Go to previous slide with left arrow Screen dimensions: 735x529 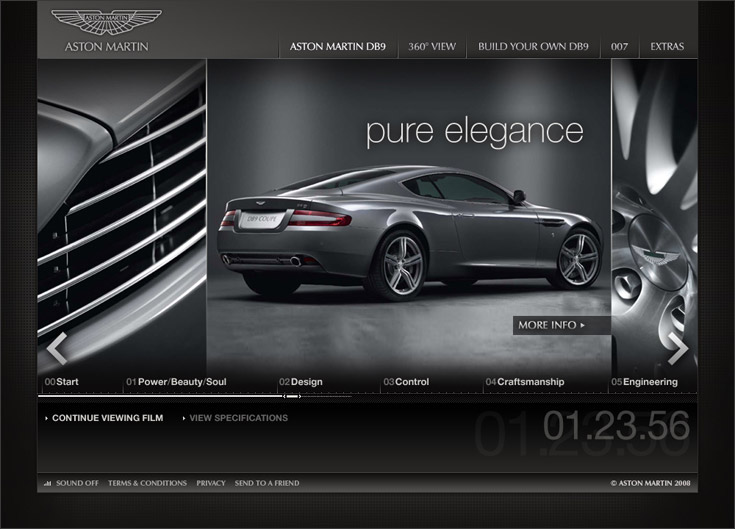(57, 348)
